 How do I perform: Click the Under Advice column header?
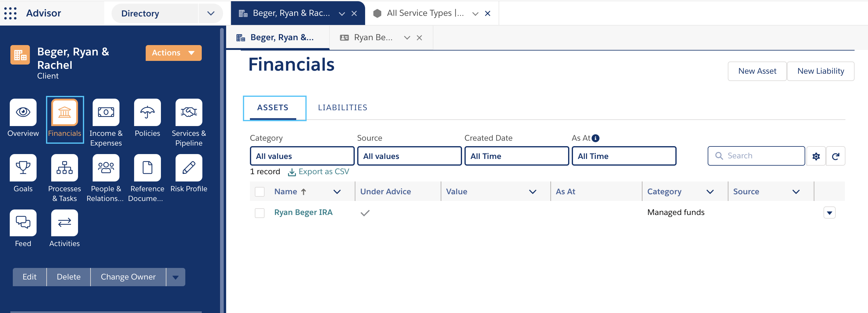[386, 192]
